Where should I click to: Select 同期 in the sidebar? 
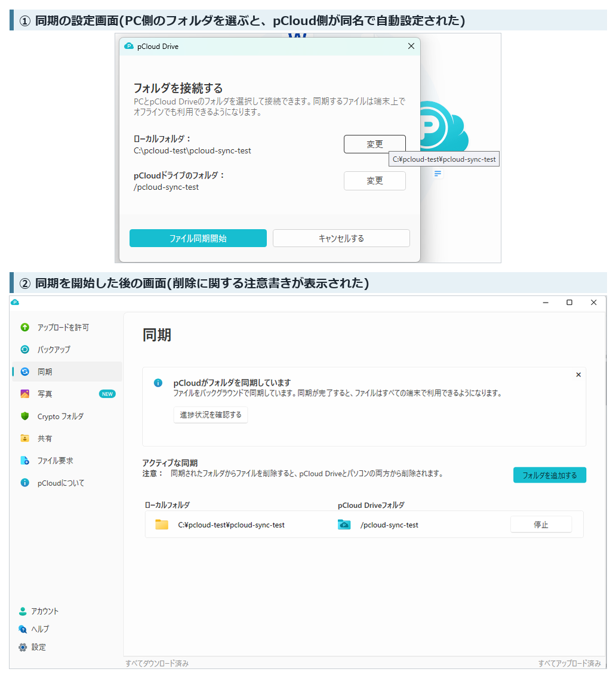[67, 371]
